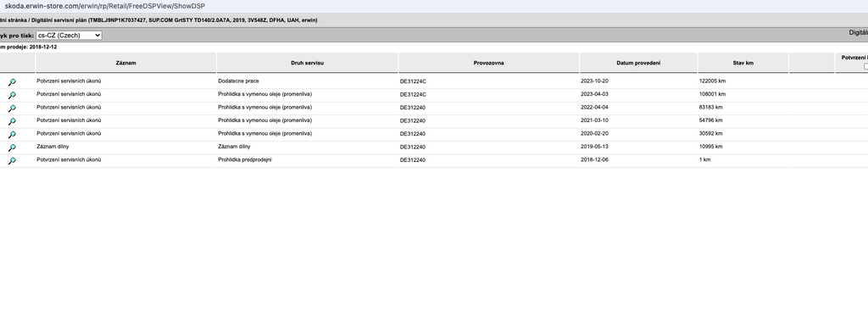Image resolution: width=868 pixels, height=334 pixels.
Task: Click DE31224C workshop code for 2023-10-20
Action: 413,82
